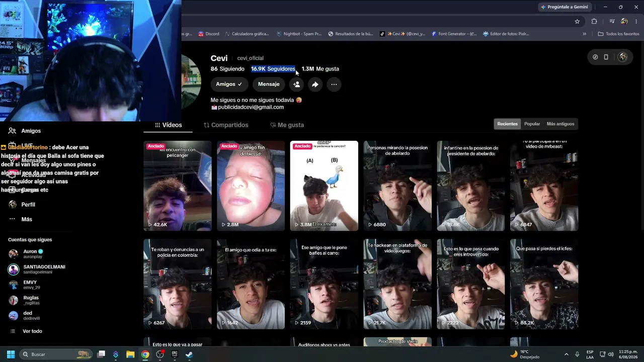Switch to the Vídeos tab

(168, 125)
